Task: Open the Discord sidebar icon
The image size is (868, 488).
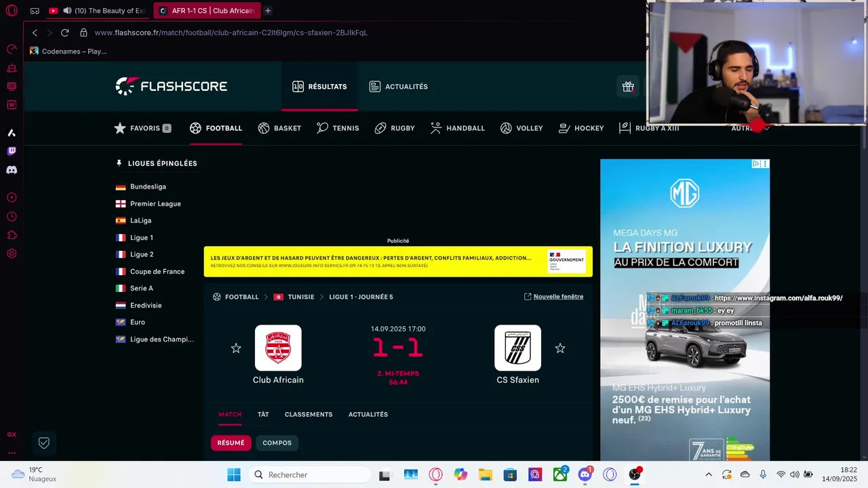Action: (x=12, y=170)
